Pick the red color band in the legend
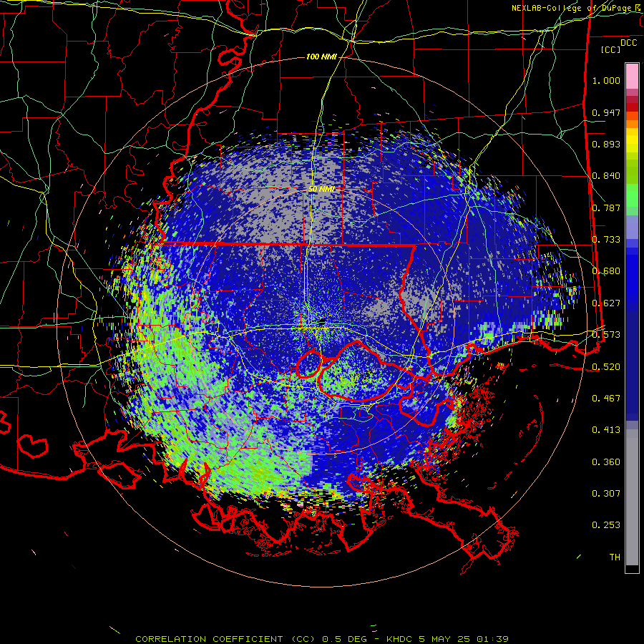644x644 pixels. pyautogui.click(x=632, y=107)
